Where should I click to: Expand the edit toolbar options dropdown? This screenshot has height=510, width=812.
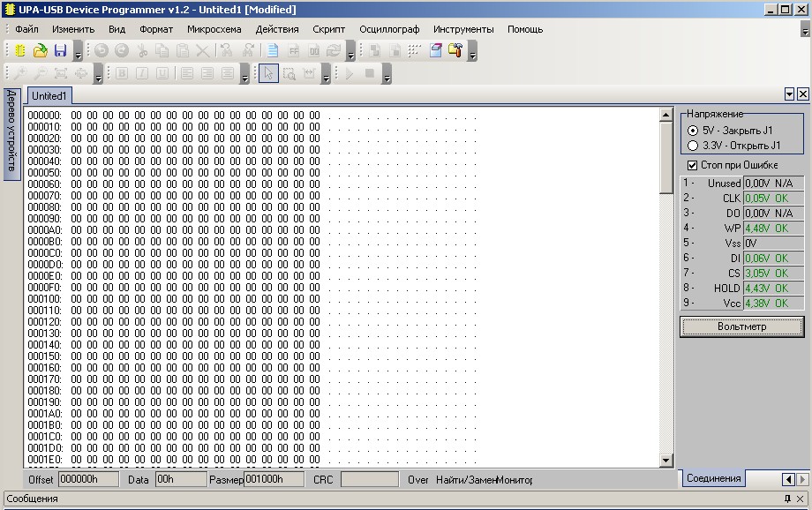click(350, 51)
